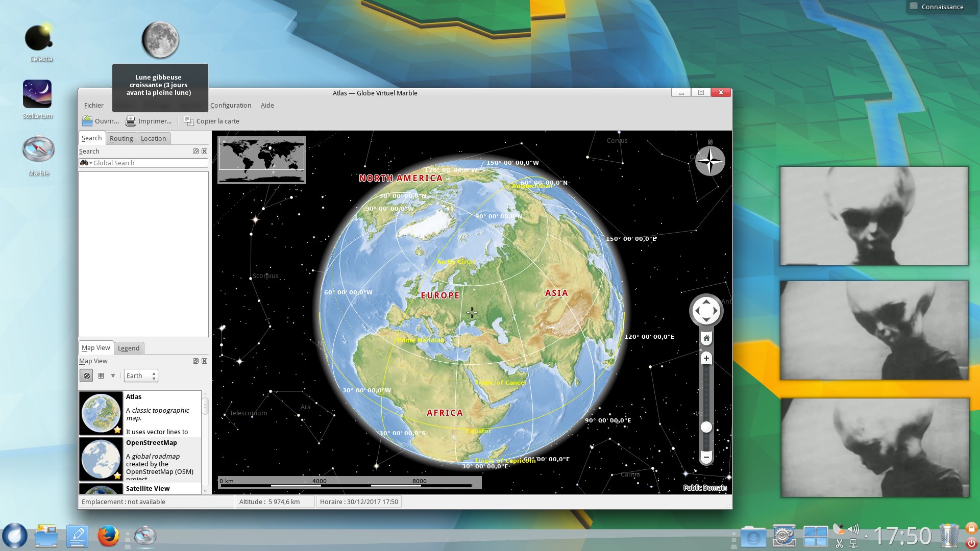Click the zoom slider handle
The image size is (980, 551).
(706, 428)
